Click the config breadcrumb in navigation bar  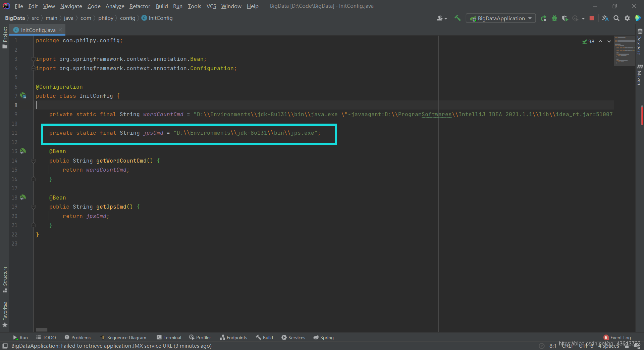click(128, 18)
